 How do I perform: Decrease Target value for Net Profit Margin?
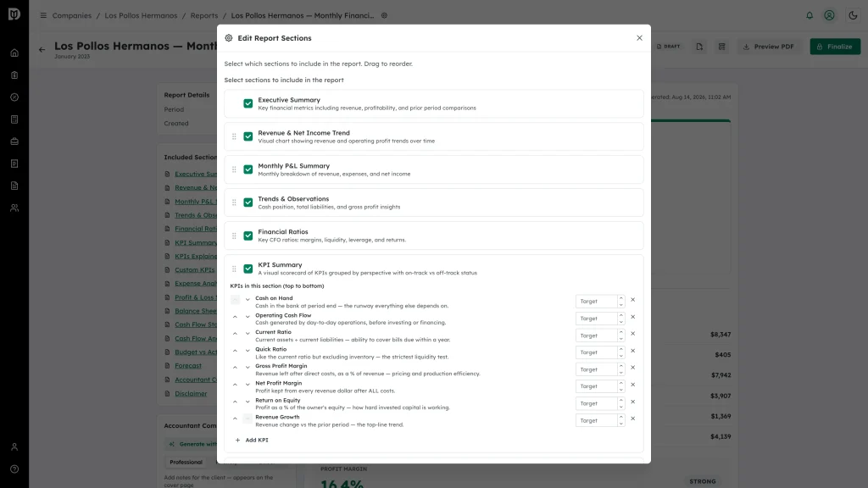pyautogui.click(x=621, y=390)
